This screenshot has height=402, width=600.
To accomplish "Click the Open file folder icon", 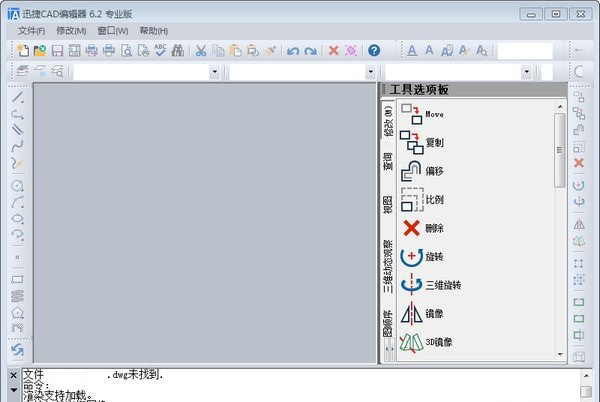I will tap(40, 50).
